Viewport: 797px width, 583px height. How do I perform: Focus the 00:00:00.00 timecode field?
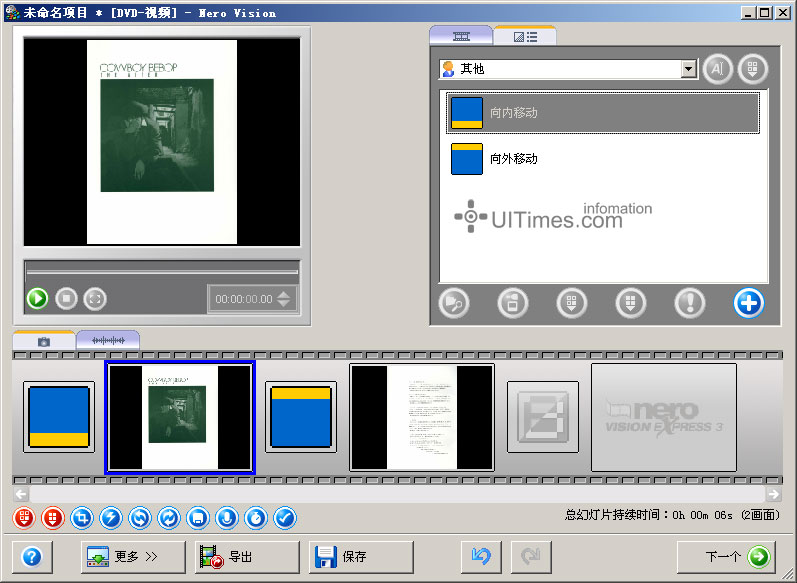244,299
